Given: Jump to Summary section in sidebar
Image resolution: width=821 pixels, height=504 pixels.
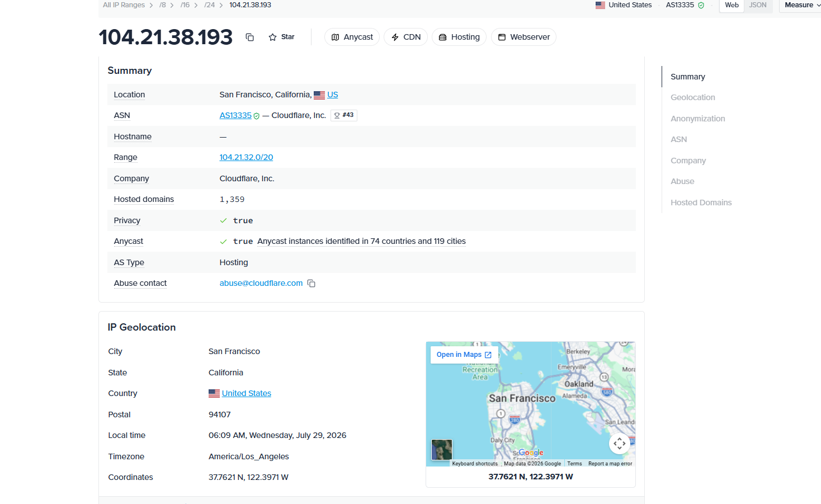Looking at the screenshot, I should 688,77.
